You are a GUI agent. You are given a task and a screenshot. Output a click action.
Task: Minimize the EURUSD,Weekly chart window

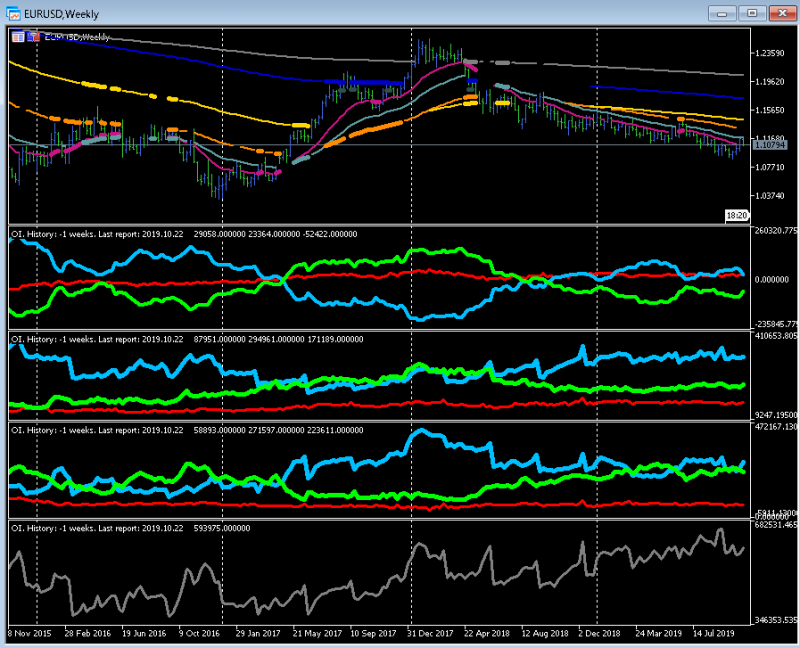click(x=722, y=13)
